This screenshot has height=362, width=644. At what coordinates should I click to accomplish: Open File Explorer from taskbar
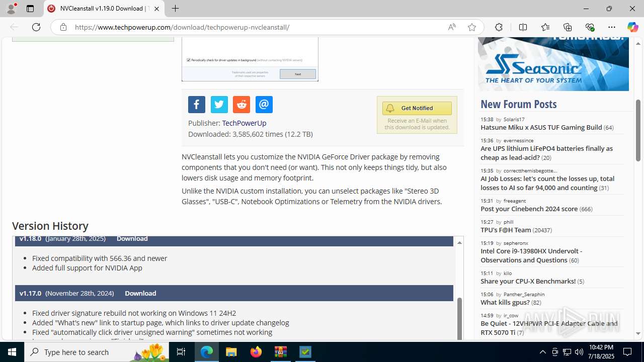tap(231, 352)
